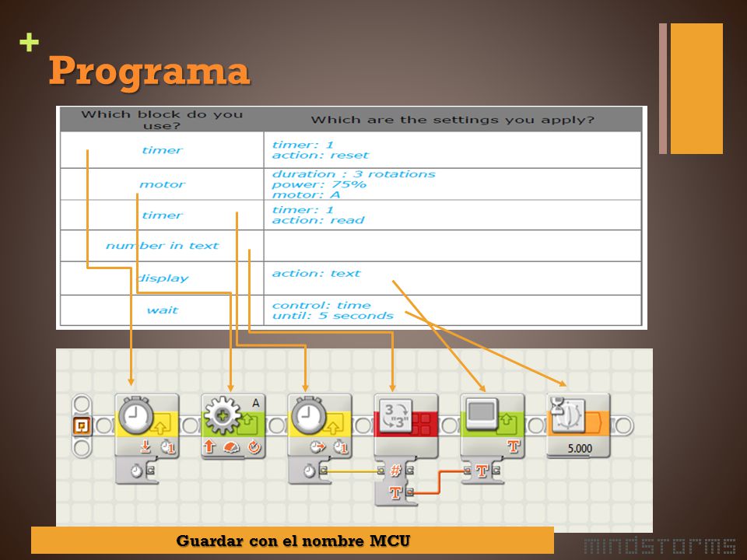Click 'timer: 1' above 'action: reset'
This screenshot has width=747, height=560.
[303, 145]
